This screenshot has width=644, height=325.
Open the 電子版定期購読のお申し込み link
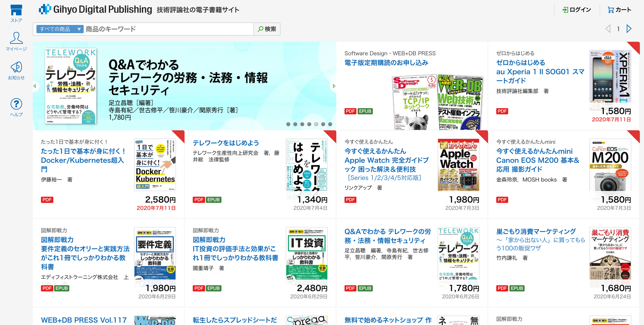(386, 63)
